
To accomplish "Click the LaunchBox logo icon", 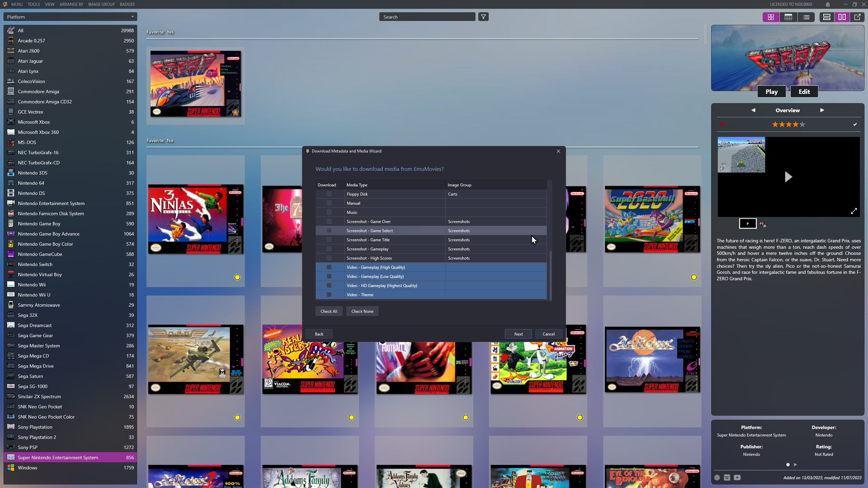I will (x=5, y=4).
